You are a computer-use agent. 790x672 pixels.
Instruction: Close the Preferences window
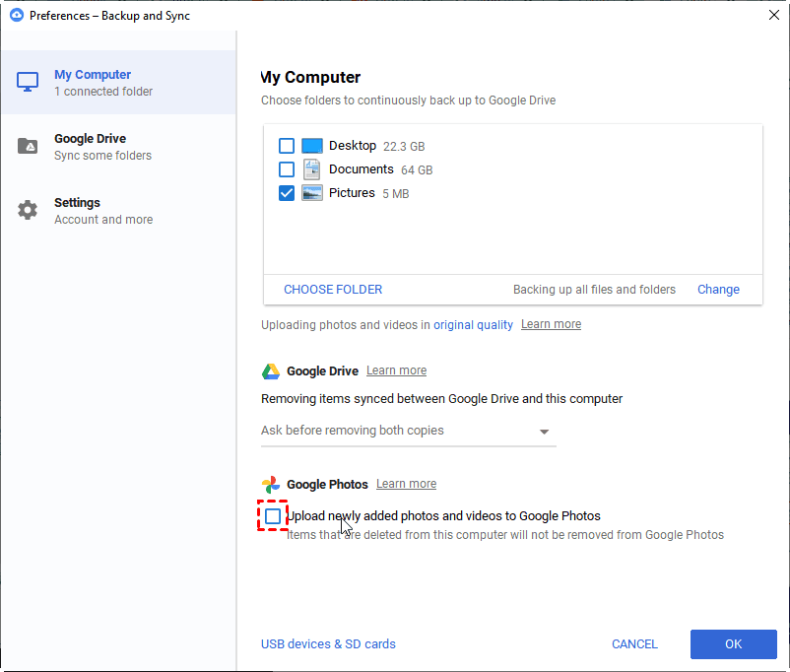[x=774, y=15]
